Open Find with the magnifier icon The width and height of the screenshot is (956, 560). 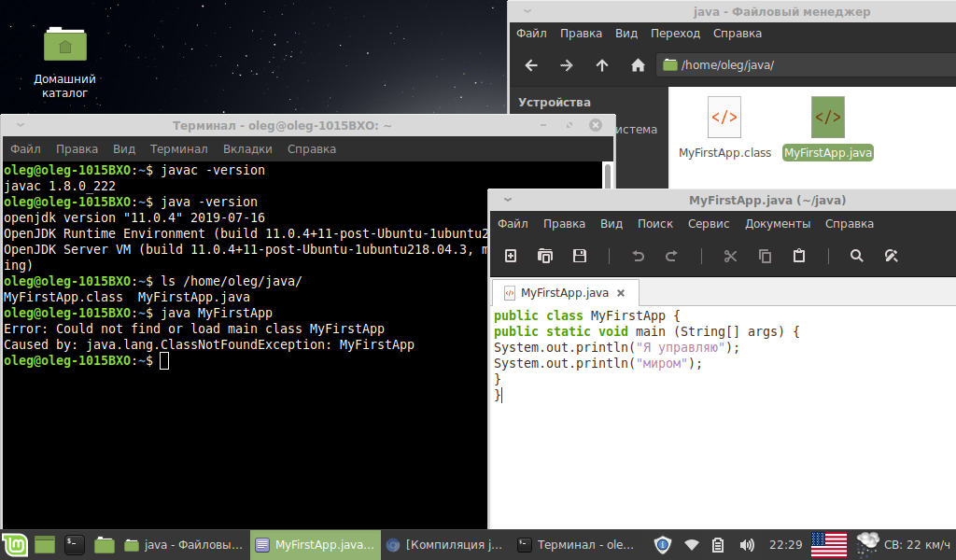coord(856,256)
